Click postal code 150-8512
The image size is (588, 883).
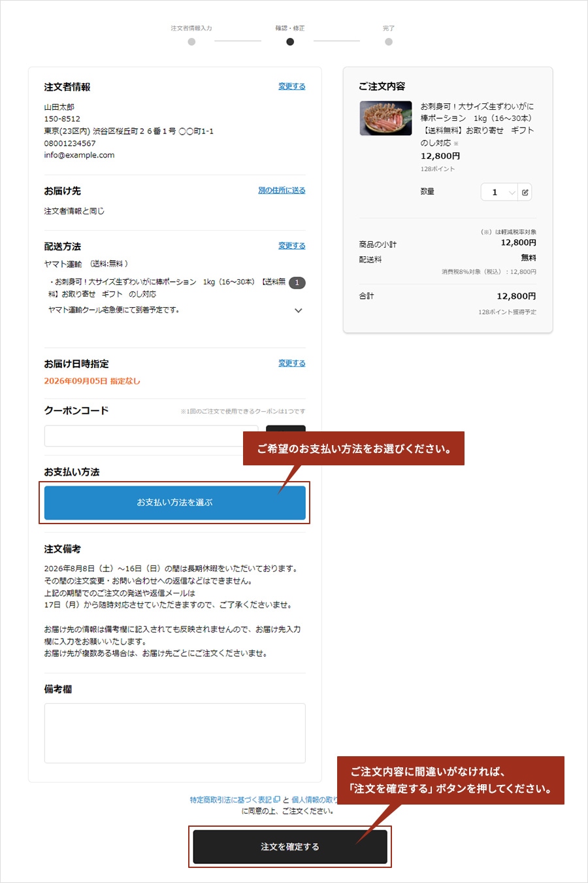[62, 119]
